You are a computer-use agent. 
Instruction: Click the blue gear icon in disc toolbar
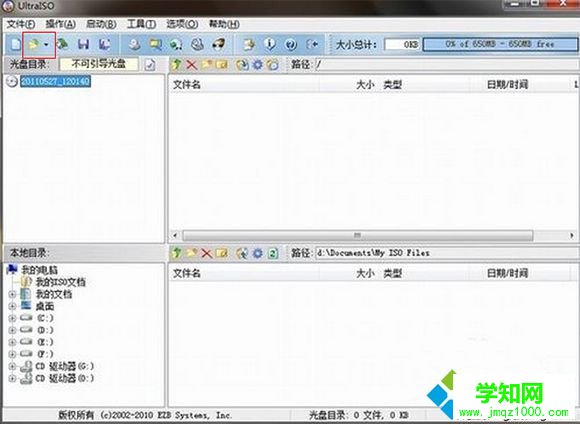(257, 65)
